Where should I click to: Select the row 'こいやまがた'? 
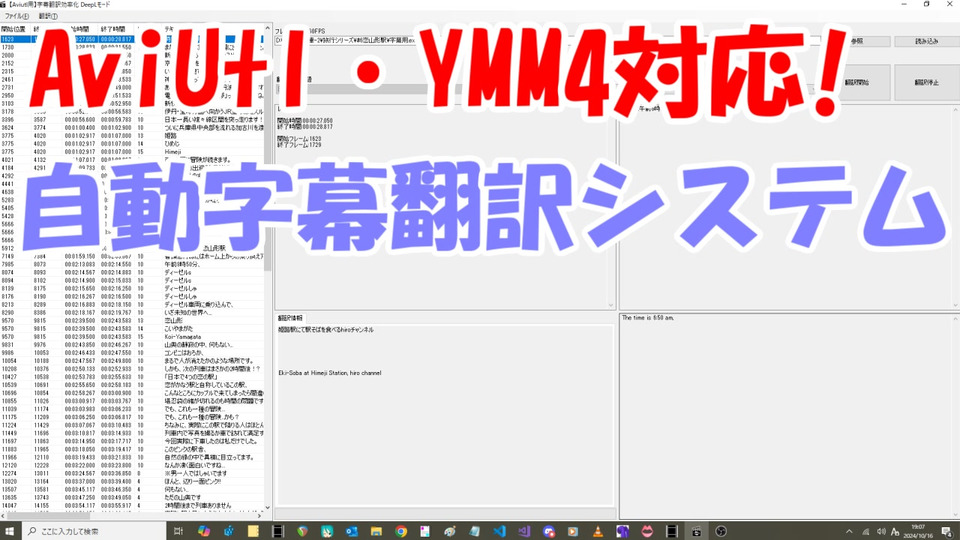tap(132, 329)
